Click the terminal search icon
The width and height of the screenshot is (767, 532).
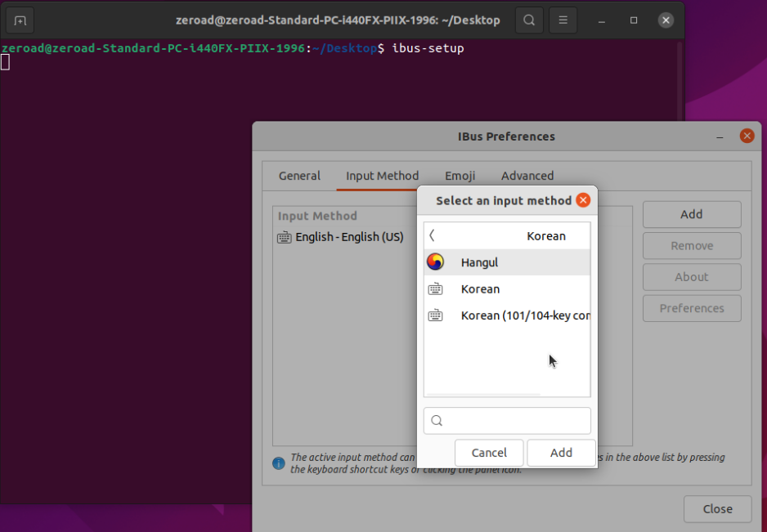pos(529,20)
